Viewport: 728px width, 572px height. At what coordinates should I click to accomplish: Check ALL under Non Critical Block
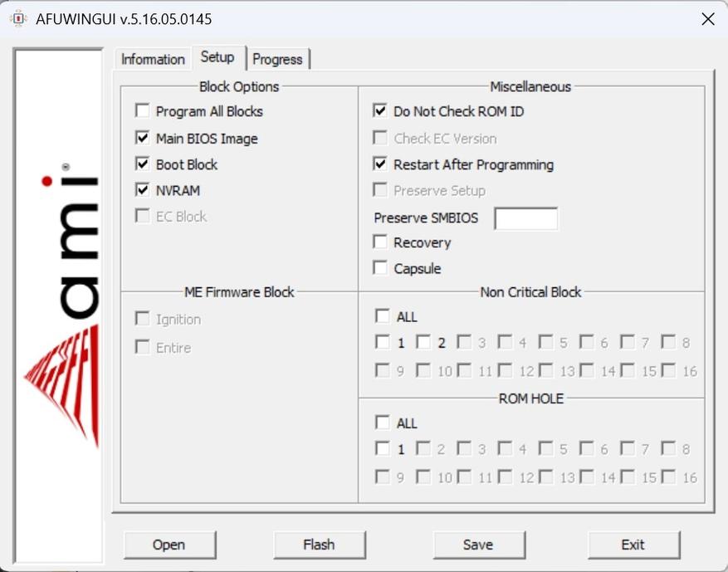click(383, 315)
